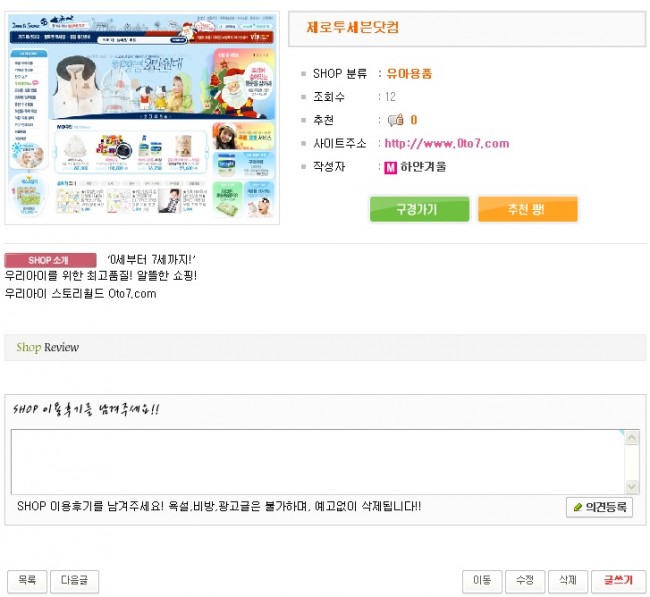Image resolution: width=650 pixels, height=597 pixels.
Task: Open the http://www.0to7.com site link
Action: [x=446, y=143]
